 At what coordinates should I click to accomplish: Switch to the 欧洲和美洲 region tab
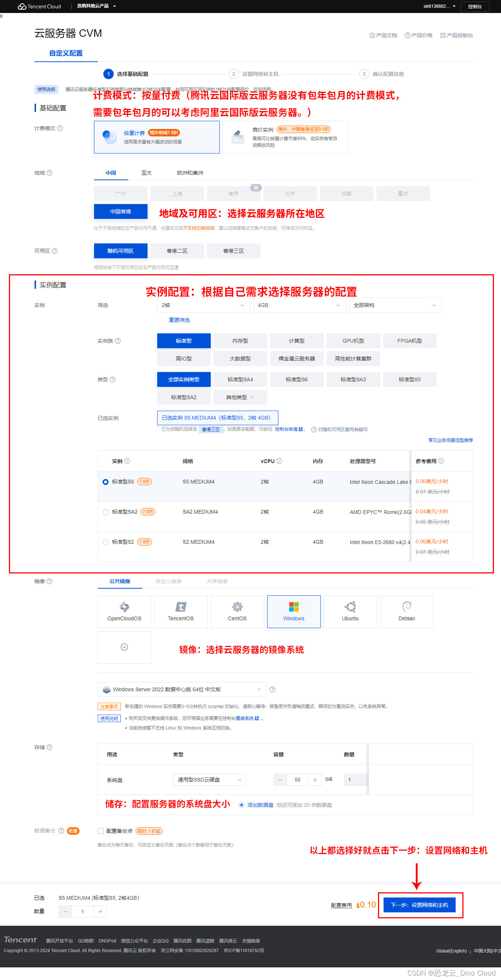coord(190,173)
